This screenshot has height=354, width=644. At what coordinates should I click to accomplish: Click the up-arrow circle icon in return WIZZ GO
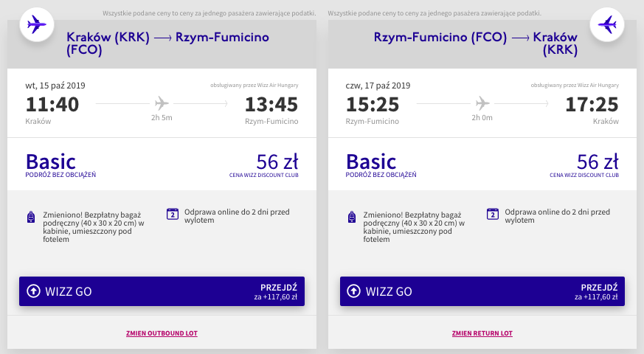(353, 291)
